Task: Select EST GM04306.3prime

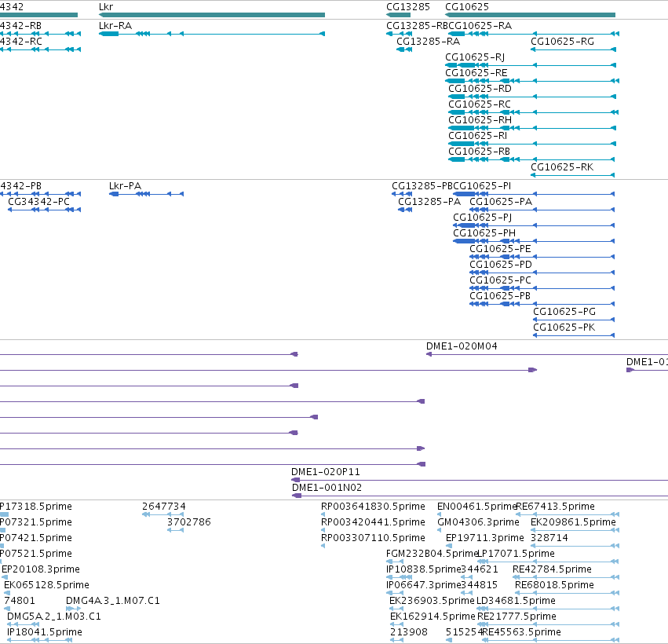Action: coord(440,530)
